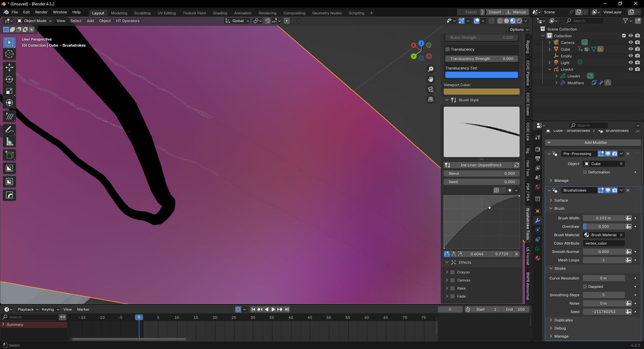Remove the Brushstrokes modifier with X

pos(628,190)
